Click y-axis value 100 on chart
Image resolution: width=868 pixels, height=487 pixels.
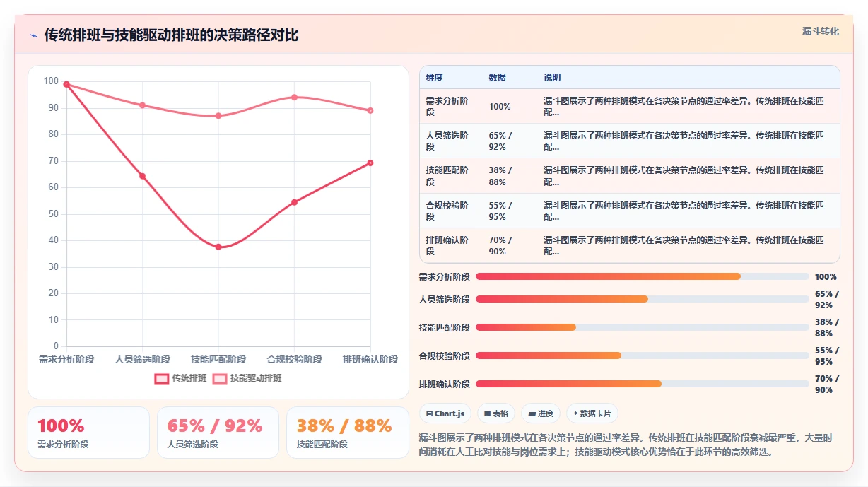(51, 81)
